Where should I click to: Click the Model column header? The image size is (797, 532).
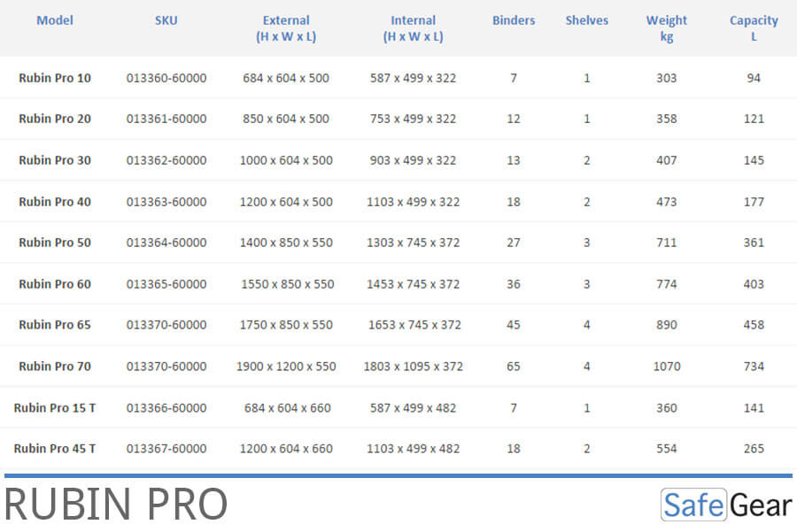pyautogui.click(x=55, y=20)
